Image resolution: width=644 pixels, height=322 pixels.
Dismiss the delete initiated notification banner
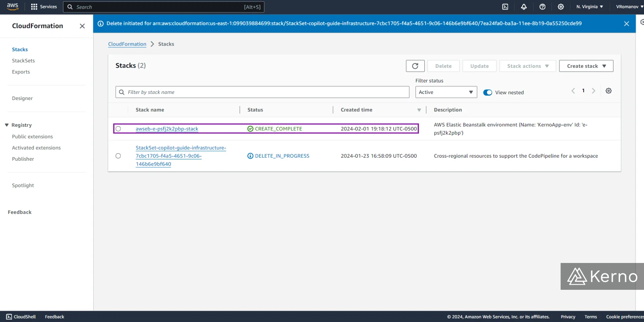pyautogui.click(x=627, y=23)
